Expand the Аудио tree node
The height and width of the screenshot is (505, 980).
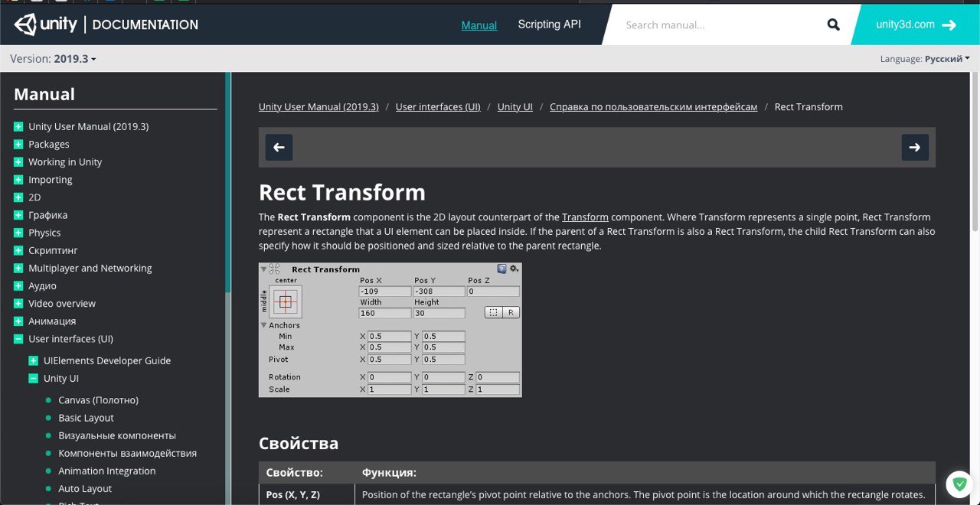18,285
